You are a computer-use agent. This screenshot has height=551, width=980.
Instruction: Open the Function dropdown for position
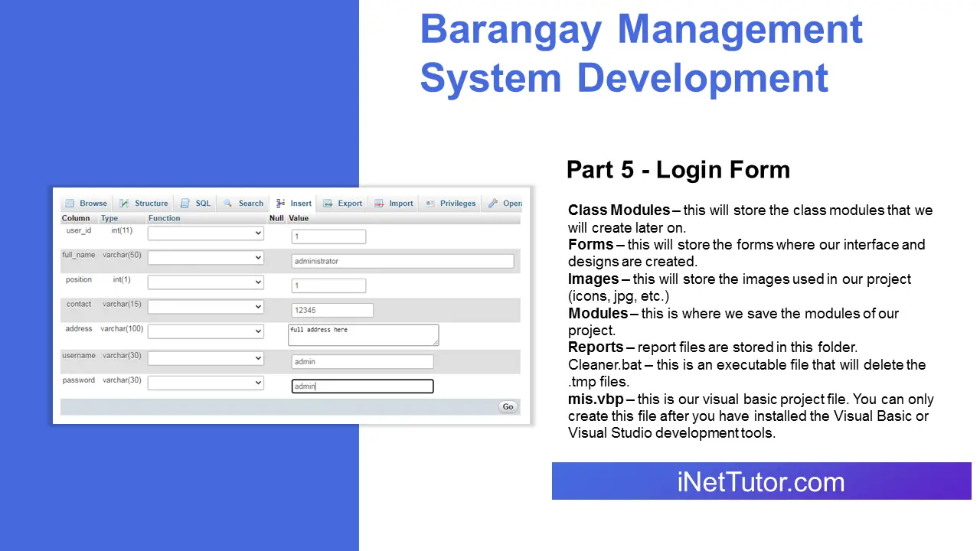205,282
